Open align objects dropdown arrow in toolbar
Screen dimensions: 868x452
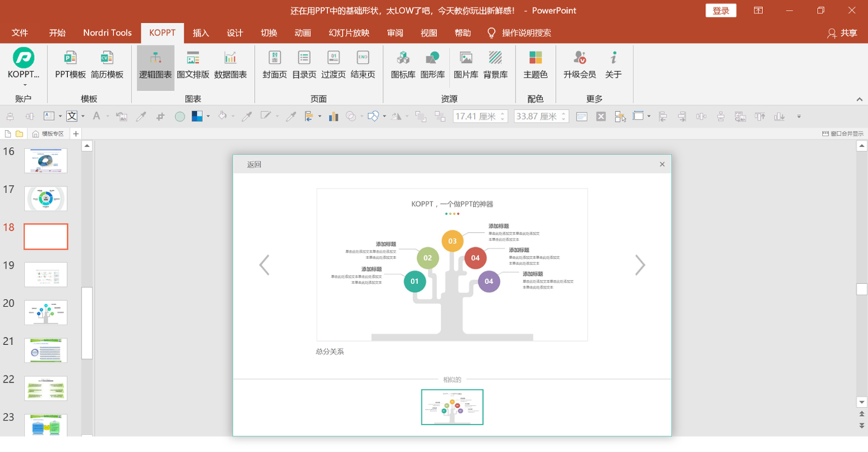point(320,117)
